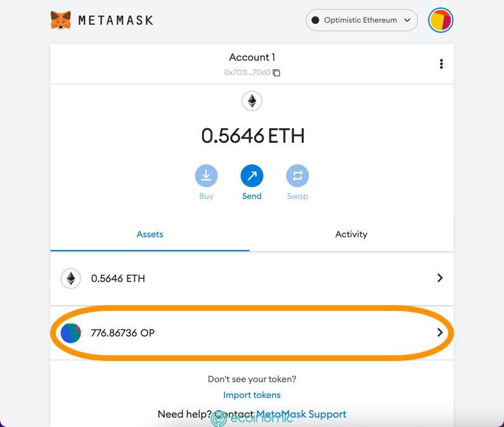
Task: Click the MetaMask fox logo
Action: click(x=61, y=20)
